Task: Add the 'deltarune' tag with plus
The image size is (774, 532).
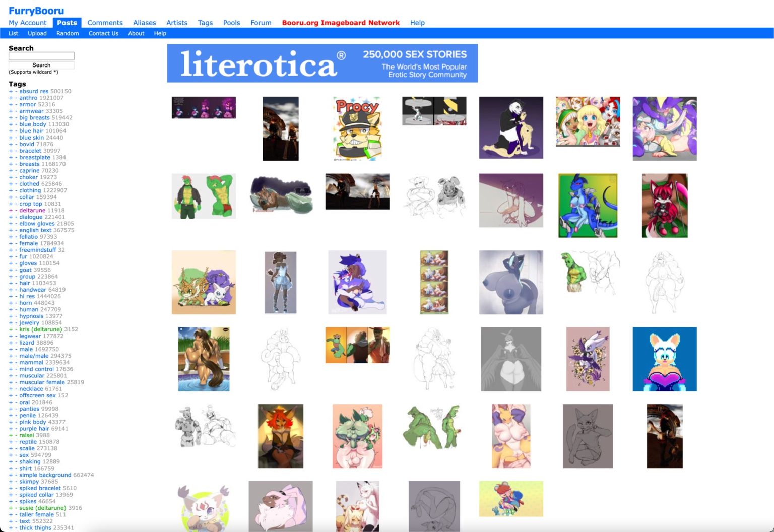Action: (x=11, y=211)
